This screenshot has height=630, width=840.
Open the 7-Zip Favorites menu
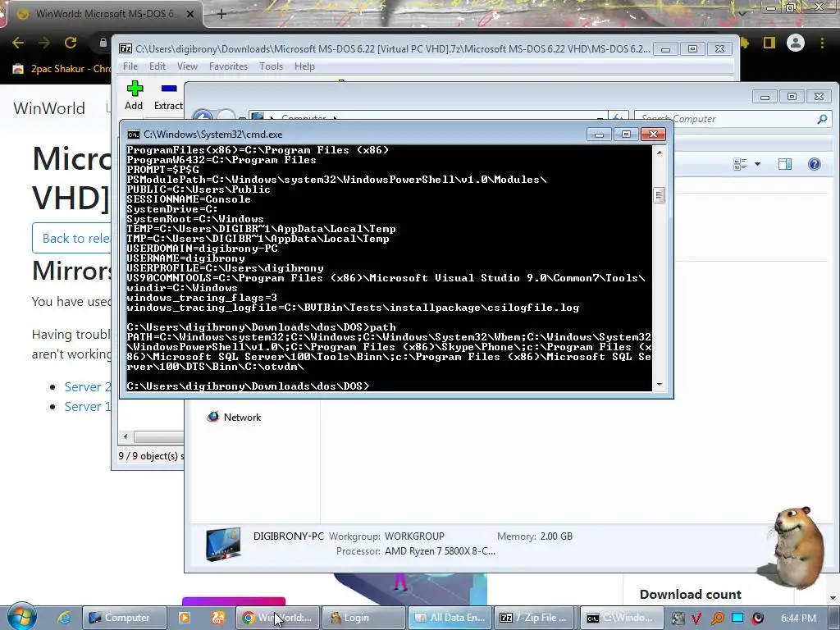click(228, 66)
